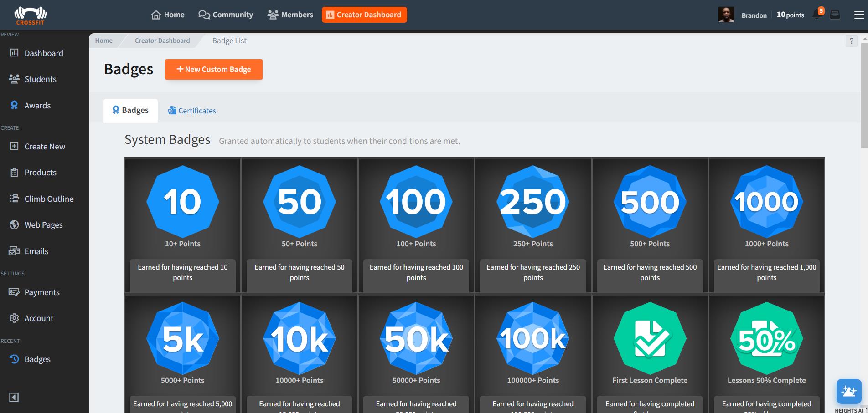Click the 50k points badge icon
Viewport: 868px width, 413px height.
[x=416, y=338]
